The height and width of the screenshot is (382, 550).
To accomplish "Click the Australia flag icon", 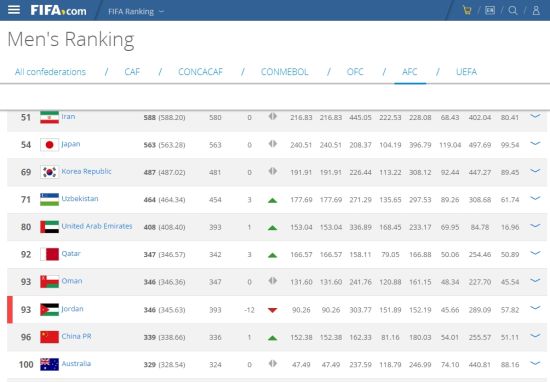I will tap(49, 364).
